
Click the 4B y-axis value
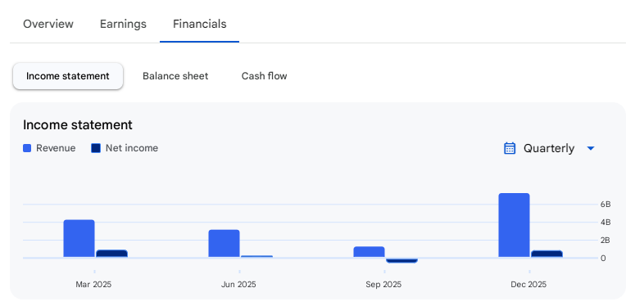point(605,223)
